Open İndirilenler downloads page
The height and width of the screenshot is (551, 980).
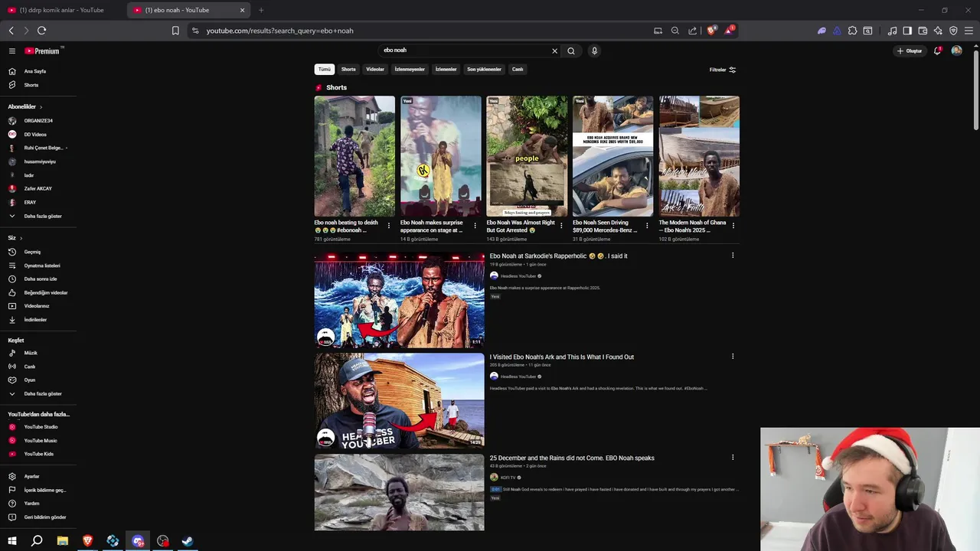pos(38,319)
